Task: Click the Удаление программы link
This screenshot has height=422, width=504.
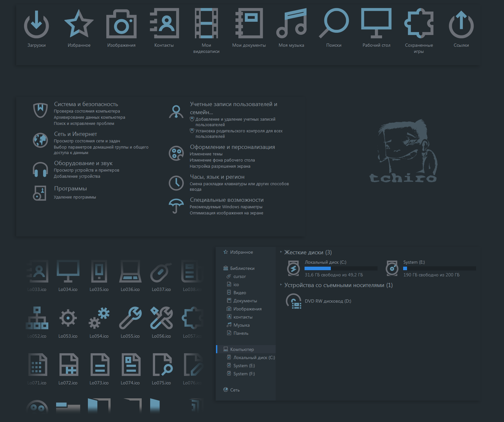Action: click(x=75, y=197)
